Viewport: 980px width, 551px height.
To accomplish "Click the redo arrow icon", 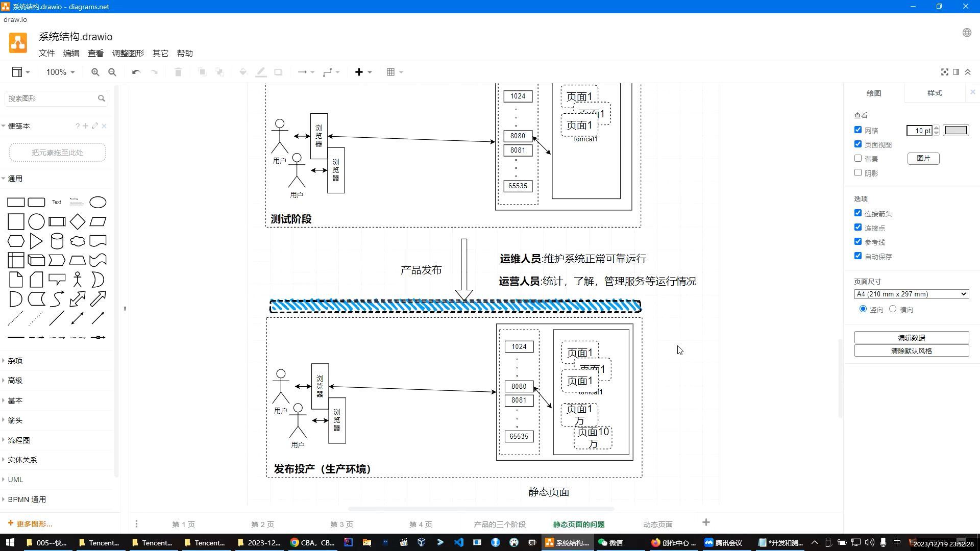I will 154,72.
